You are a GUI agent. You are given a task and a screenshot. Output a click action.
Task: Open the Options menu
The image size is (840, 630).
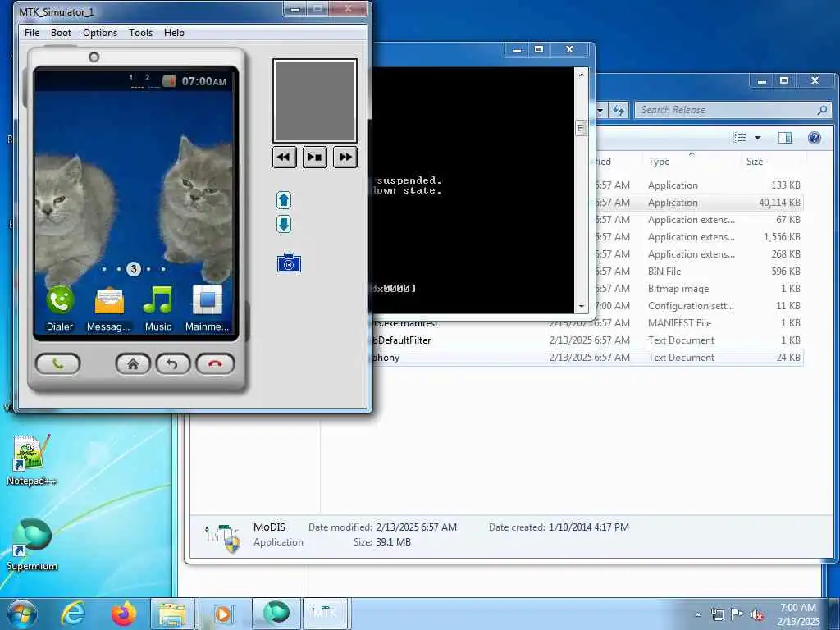100,33
